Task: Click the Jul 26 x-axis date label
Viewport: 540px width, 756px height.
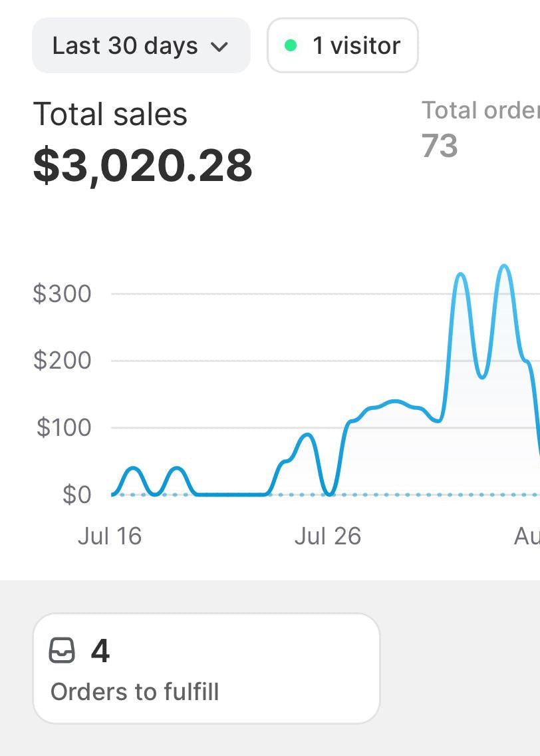Action: [328, 536]
